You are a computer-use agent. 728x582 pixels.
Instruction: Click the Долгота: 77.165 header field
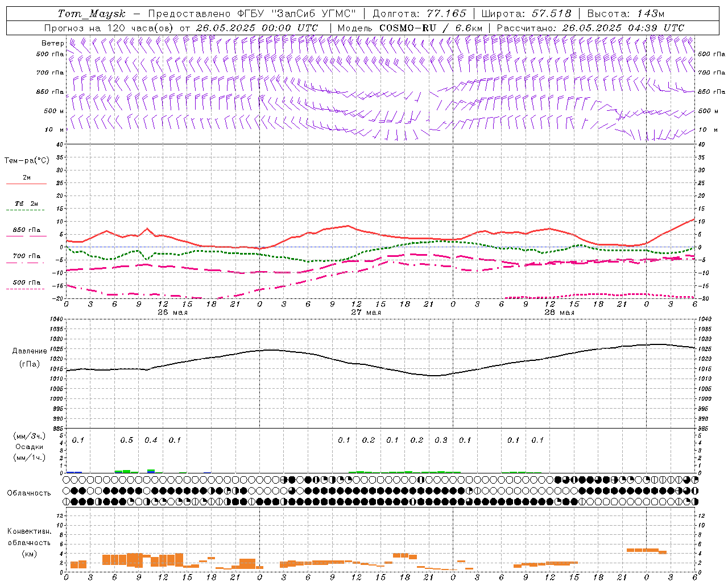[419, 14]
